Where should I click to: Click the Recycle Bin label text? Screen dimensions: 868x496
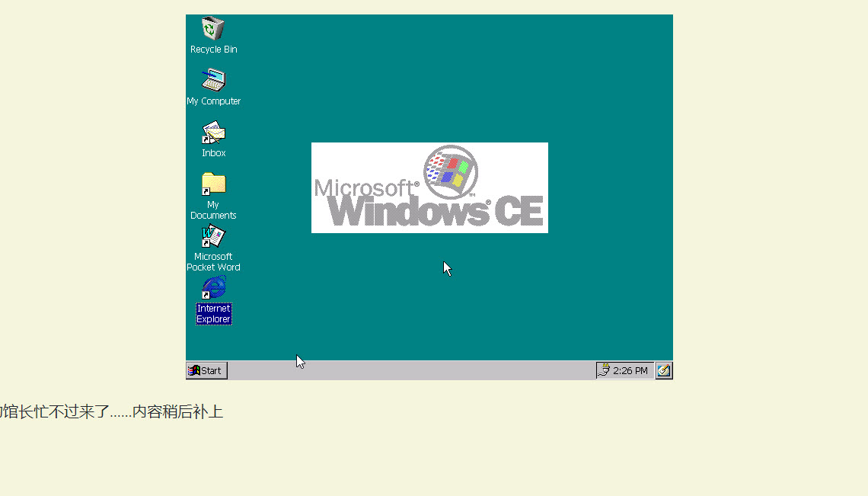pos(214,50)
